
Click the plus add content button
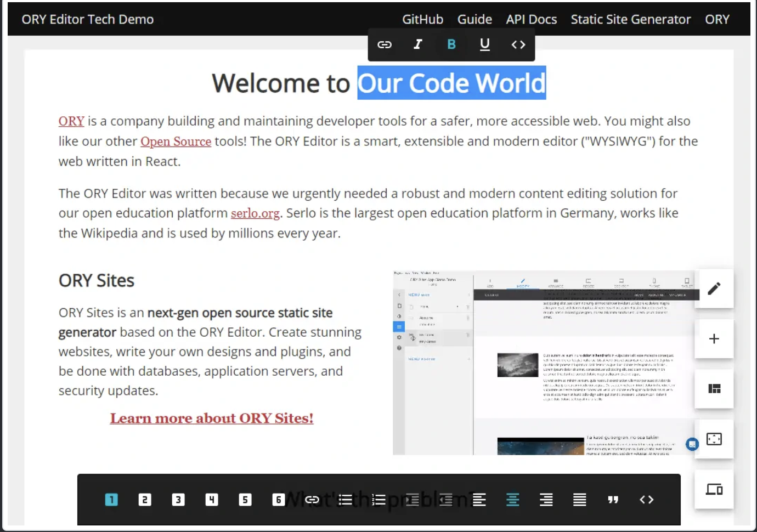(714, 339)
